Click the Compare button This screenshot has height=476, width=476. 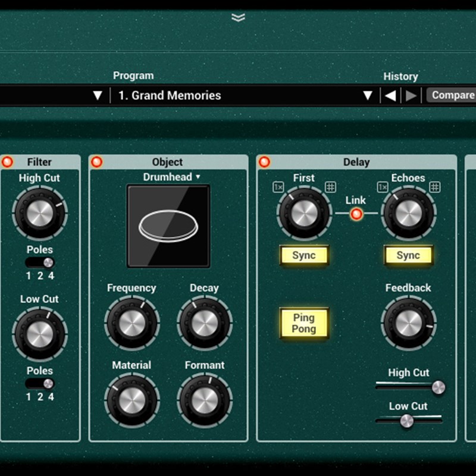point(452,95)
